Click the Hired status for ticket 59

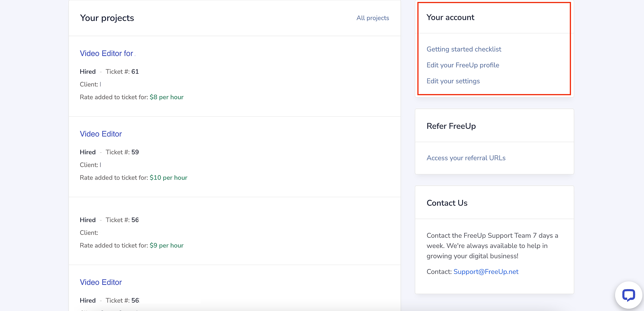88,152
